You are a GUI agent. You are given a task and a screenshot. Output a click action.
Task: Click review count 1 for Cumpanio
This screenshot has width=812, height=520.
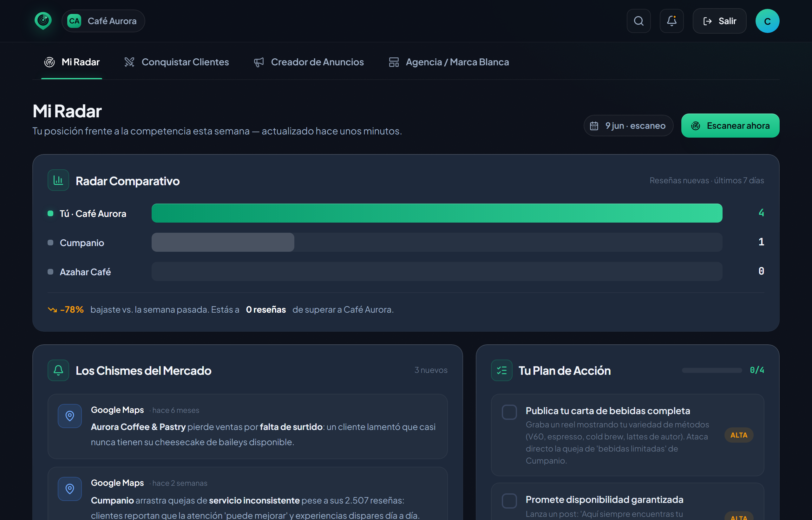761,242
